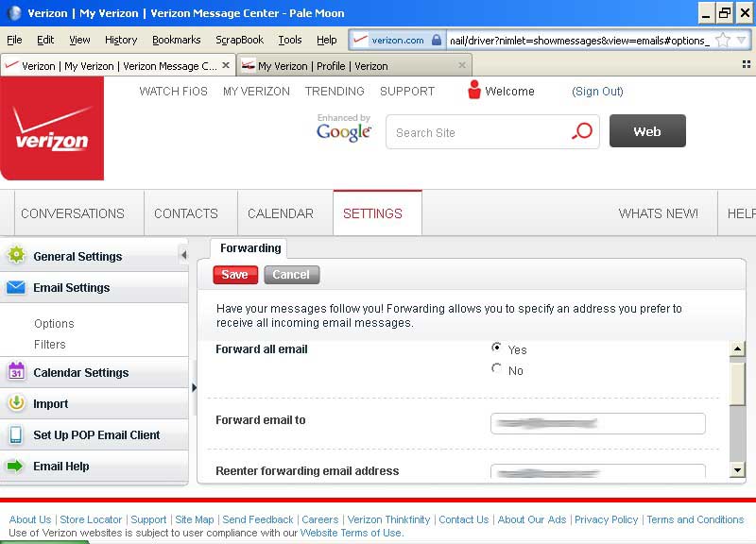Screen dimensions: 756x544
Task: Click the browser address bar URL
Action: pos(579,41)
